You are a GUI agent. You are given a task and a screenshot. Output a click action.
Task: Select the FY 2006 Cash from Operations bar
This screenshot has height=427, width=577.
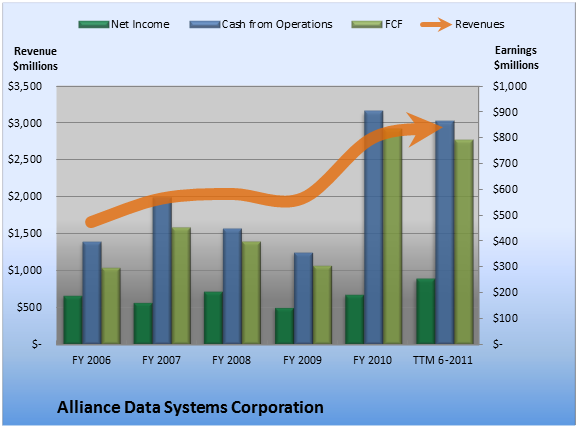point(92,293)
